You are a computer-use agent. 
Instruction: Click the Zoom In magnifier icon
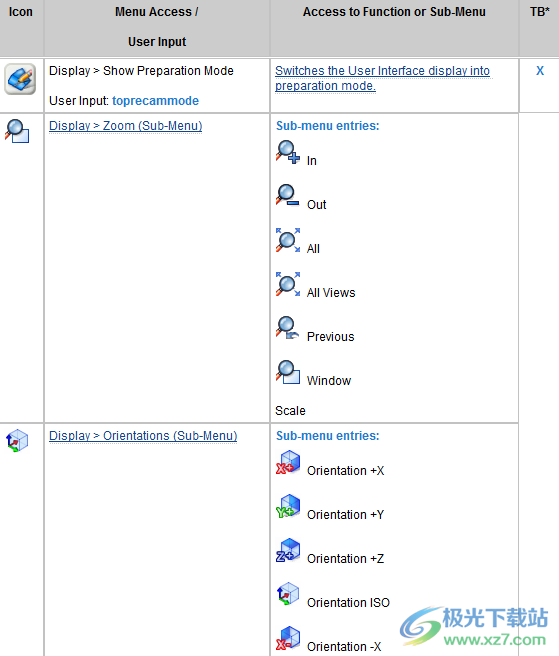point(288,152)
